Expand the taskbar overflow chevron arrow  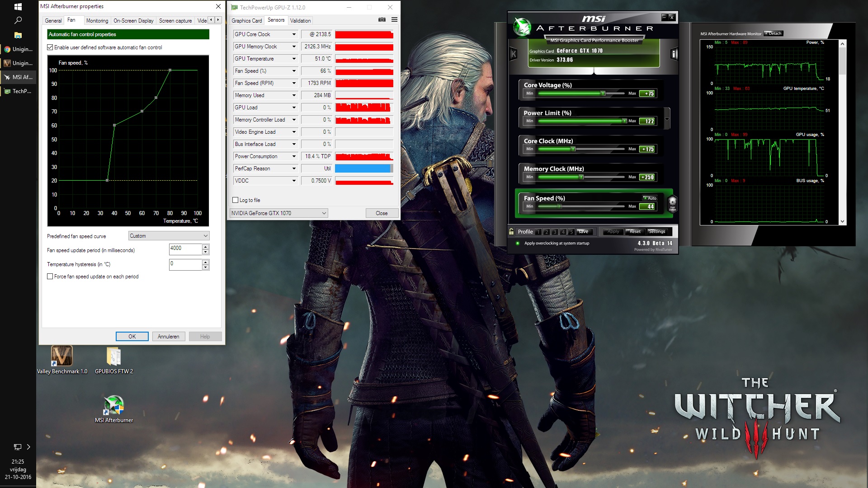28,447
